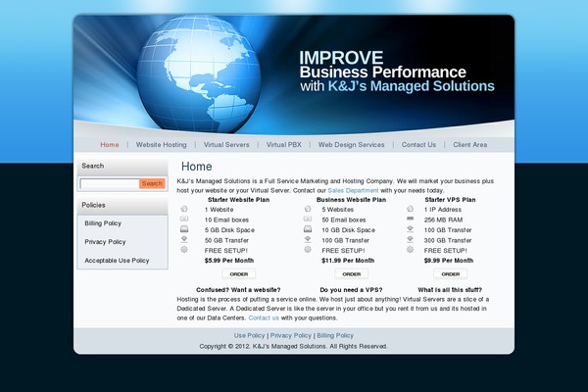
Task: Click the $11.99 Per Month price
Action: tap(348, 261)
